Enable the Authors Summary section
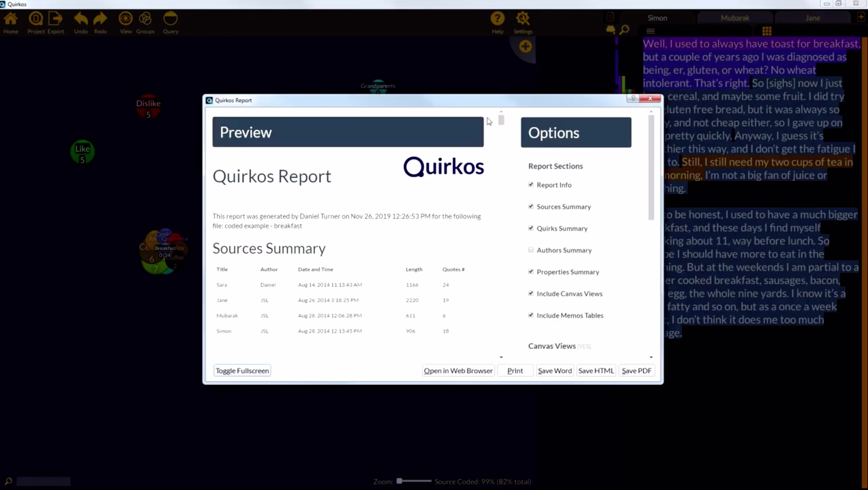The height and width of the screenshot is (490, 868). (531, 250)
